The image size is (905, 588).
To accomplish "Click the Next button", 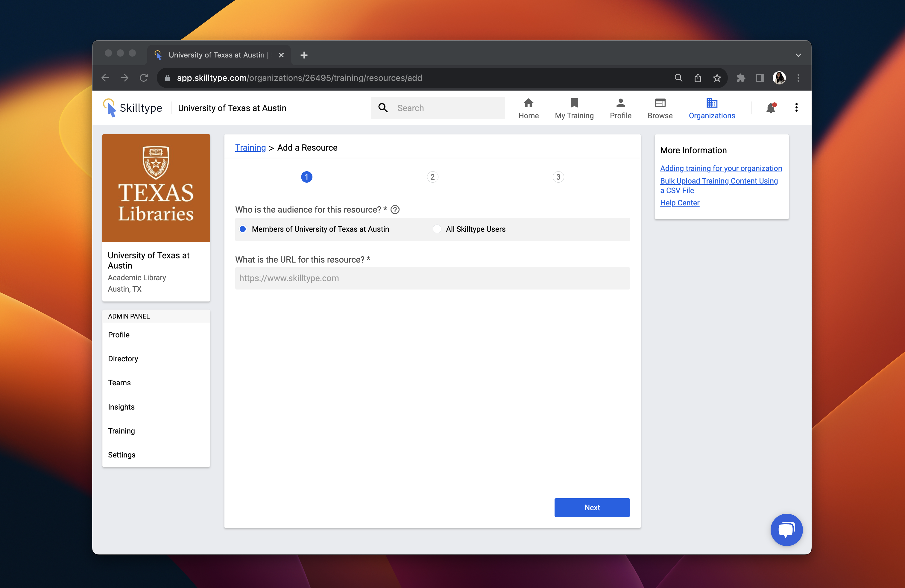I will (x=592, y=507).
